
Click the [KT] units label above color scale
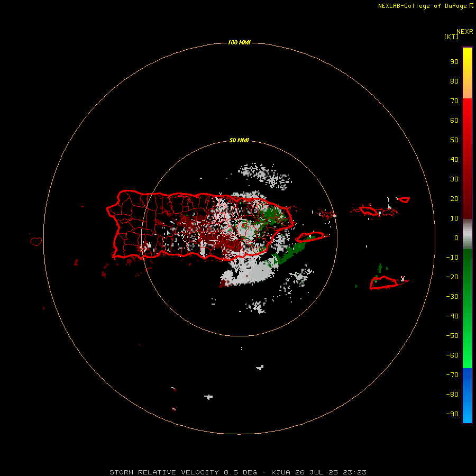tap(451, 36)
